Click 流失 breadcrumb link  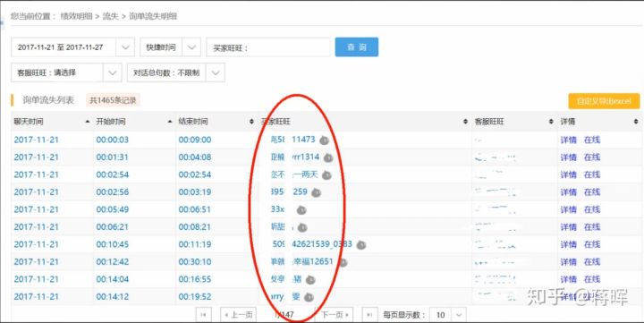111,16
